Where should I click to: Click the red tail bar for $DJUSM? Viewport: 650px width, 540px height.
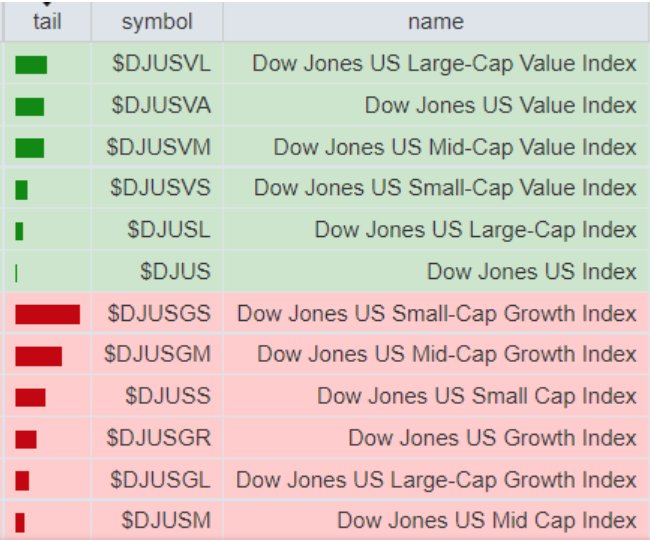coord(20,522)
